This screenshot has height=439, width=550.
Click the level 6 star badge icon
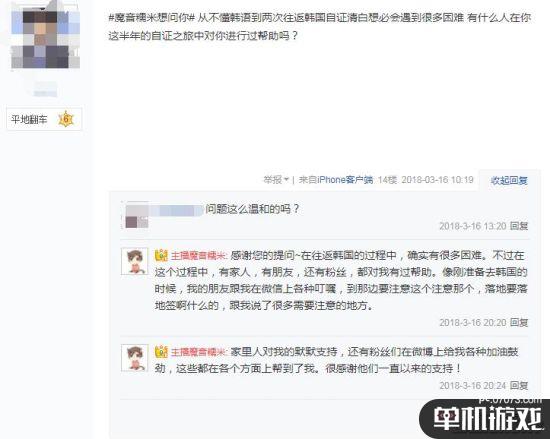click(x=66, y=120)
